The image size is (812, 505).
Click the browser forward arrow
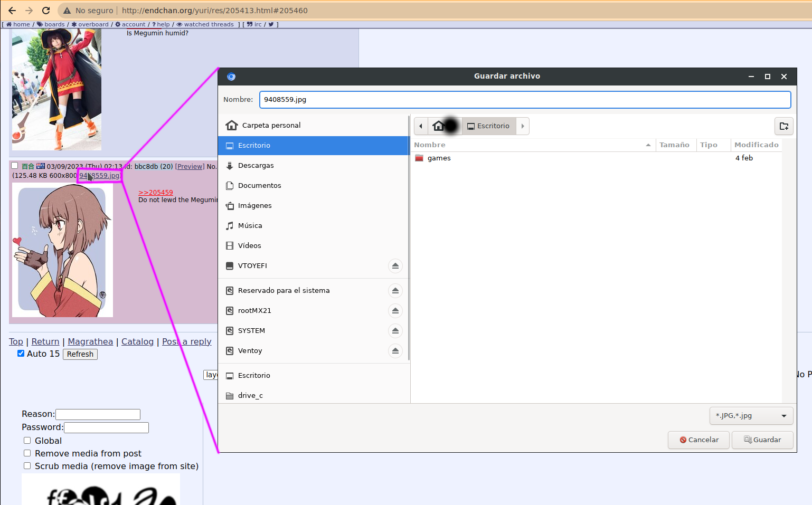pyautogui.click(x=29, y=11)
